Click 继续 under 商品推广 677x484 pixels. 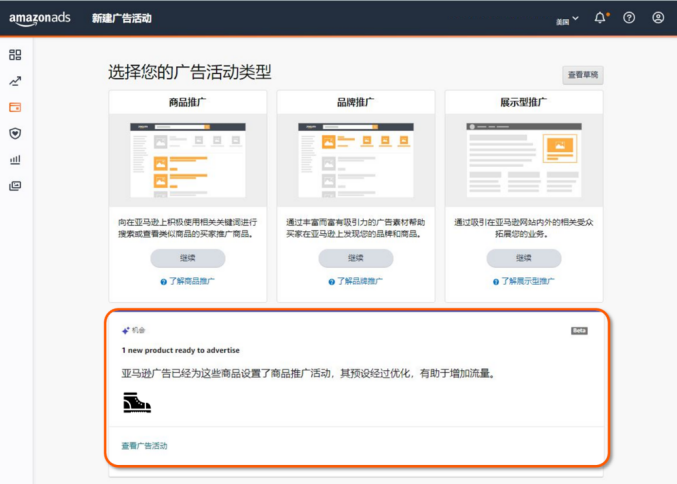click(187, 259)
